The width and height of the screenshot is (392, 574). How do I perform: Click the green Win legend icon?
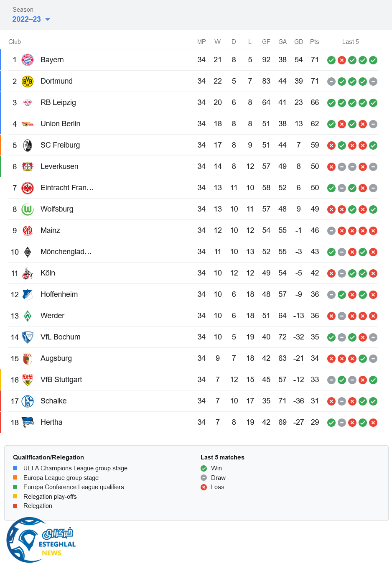(x=204, y=468)
